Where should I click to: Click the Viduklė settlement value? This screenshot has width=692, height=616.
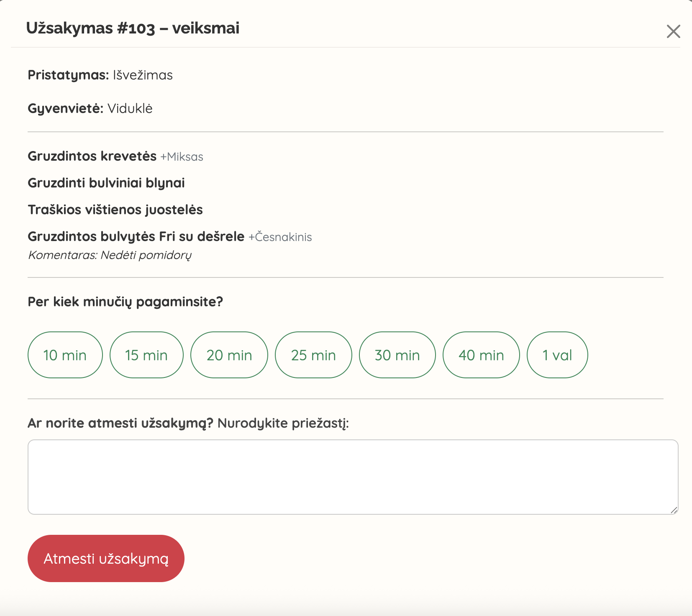(x=130, y=108)
